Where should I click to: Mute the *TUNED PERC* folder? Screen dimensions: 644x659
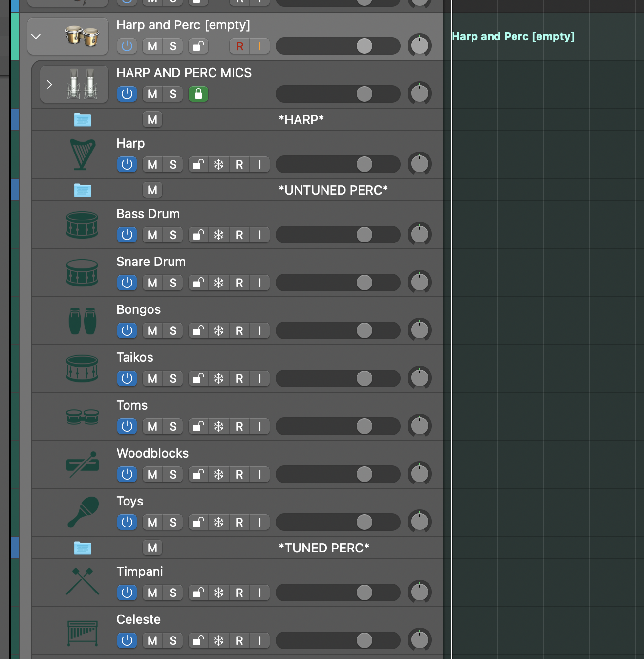point(152,548)
